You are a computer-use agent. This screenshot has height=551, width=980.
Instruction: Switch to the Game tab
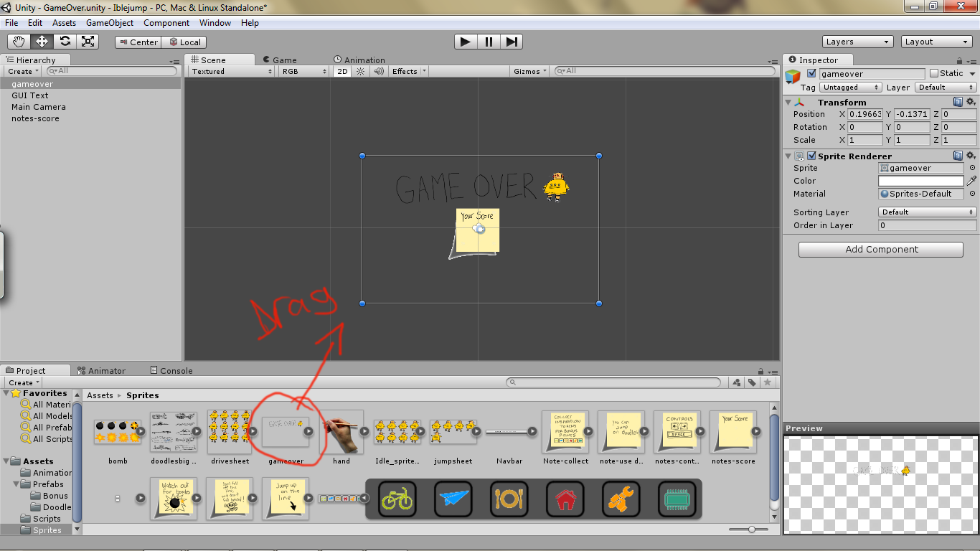pyautogui.click(x=280, y=60)
